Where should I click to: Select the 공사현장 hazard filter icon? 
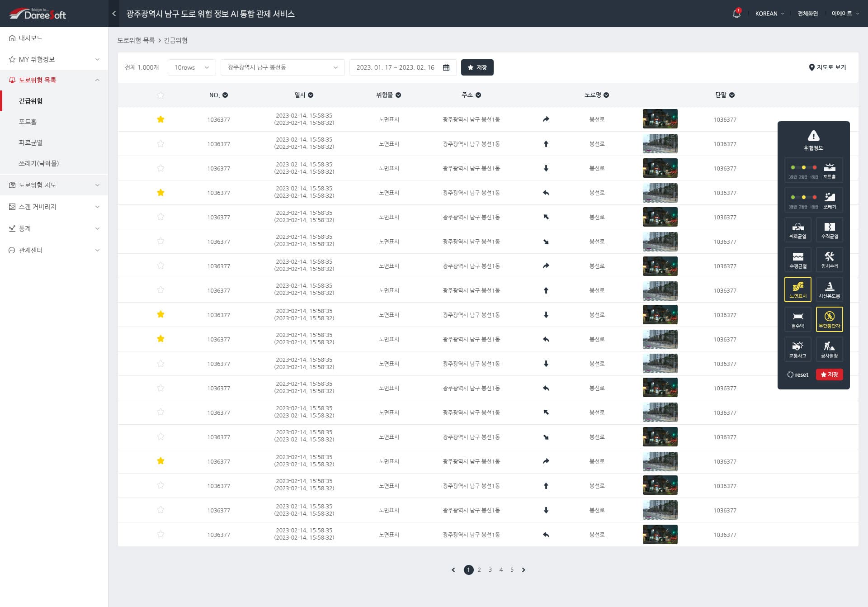point(829,349)
